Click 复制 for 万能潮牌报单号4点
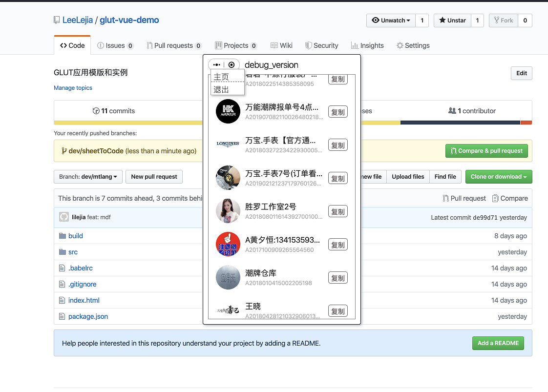This screenshot has height=392, width=548. click(x=338, y=112)
